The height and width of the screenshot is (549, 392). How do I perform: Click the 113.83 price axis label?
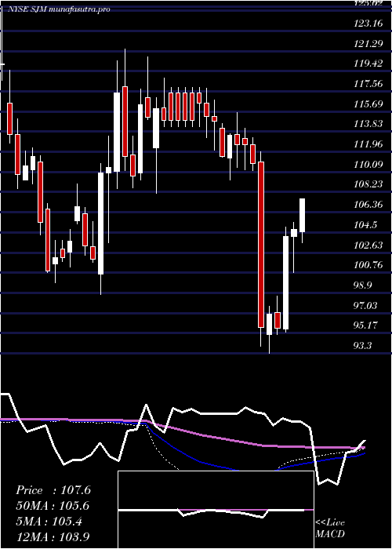point(367,124)
